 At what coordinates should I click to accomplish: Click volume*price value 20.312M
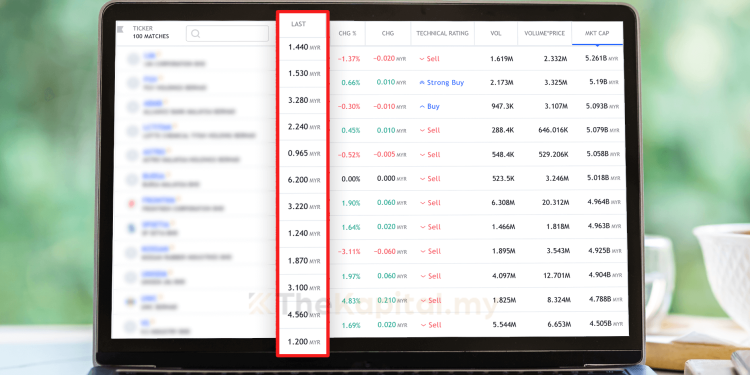point(555,203)
